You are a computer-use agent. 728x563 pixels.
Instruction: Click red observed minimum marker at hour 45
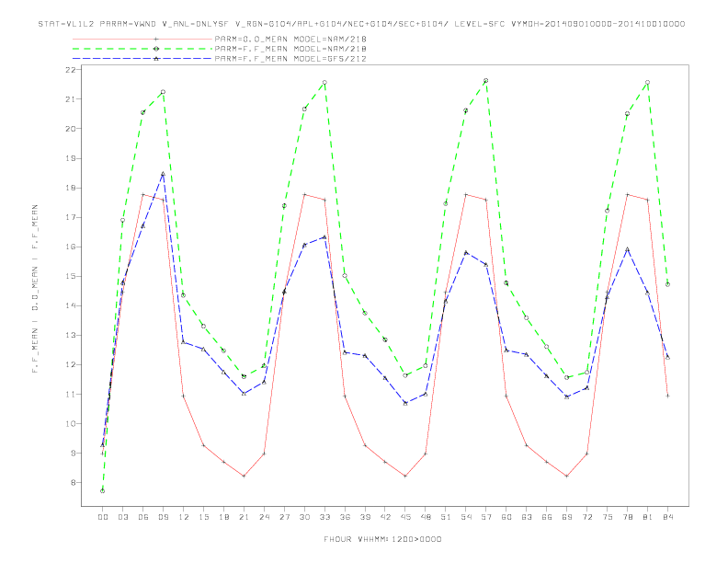click(x=405, y=477)
